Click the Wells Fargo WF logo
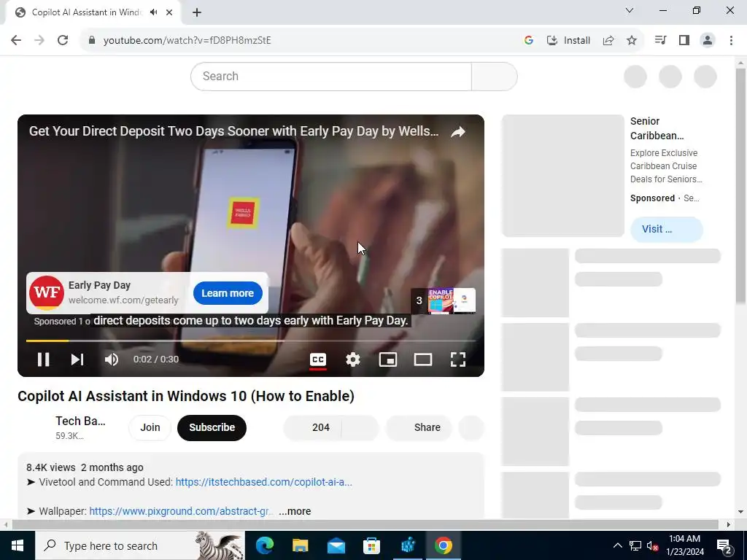747x560 pixels. click(47, 292)
